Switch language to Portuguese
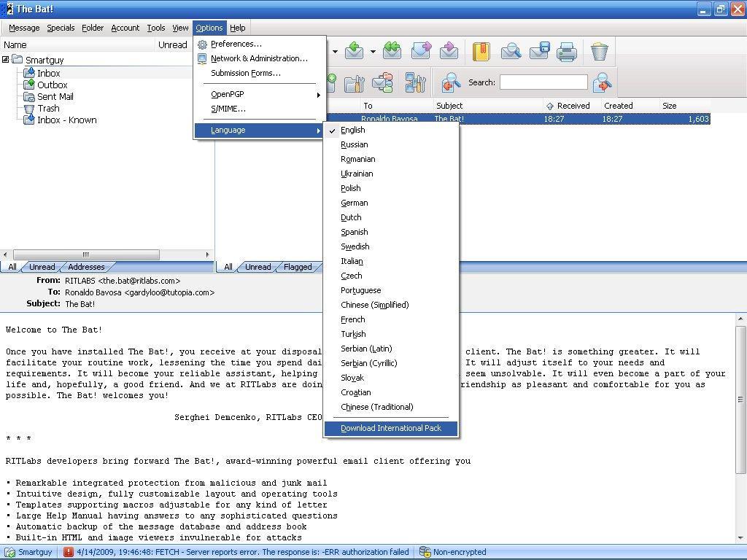 click(391, 290)
